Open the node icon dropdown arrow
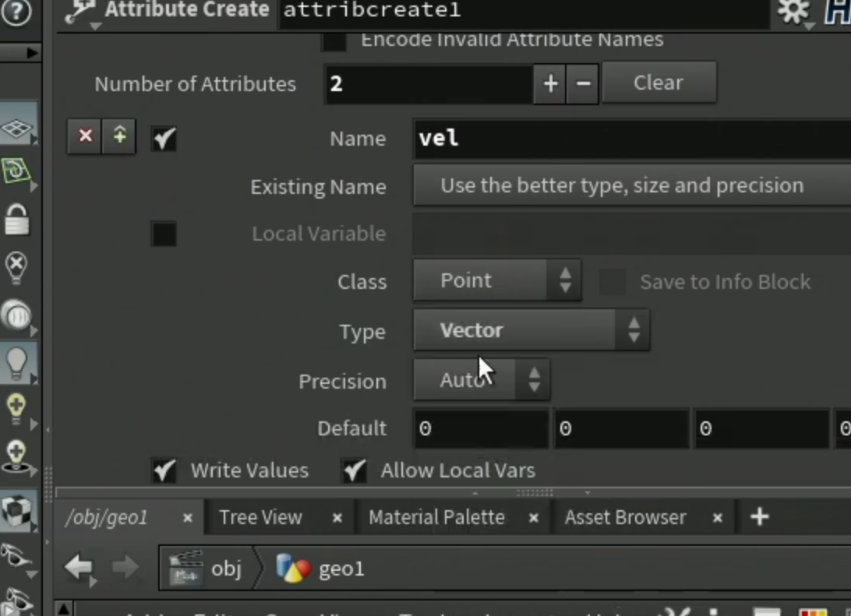The image size is (851, 616). click(96, 26)
